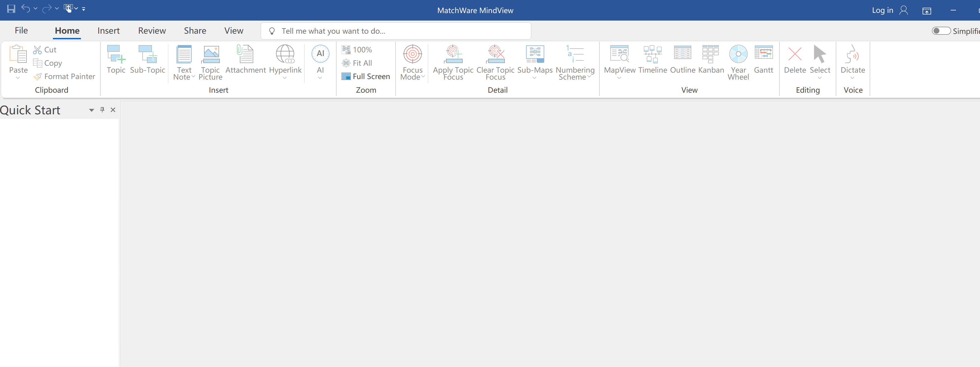Click the Copy icon

pyautogui.click(x=37, y=63)
